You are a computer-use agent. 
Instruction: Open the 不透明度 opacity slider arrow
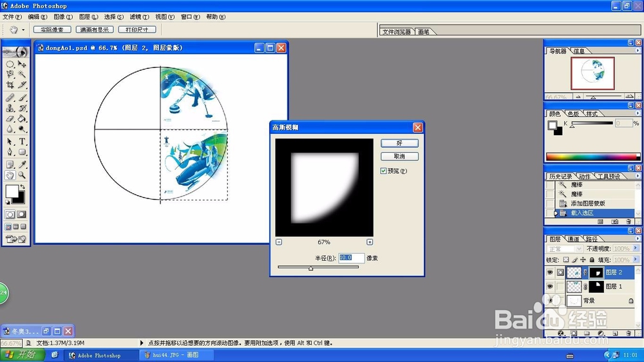[636, 248]
